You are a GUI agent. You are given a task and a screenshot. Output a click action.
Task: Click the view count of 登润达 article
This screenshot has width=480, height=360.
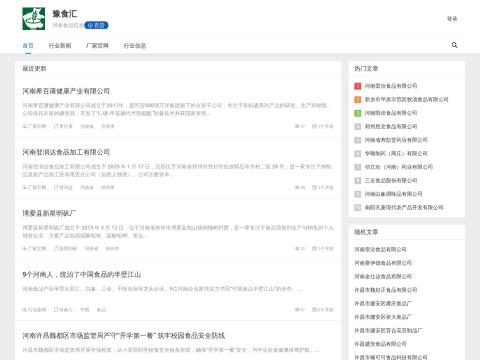pyautogui.click(x=300, y=188)
